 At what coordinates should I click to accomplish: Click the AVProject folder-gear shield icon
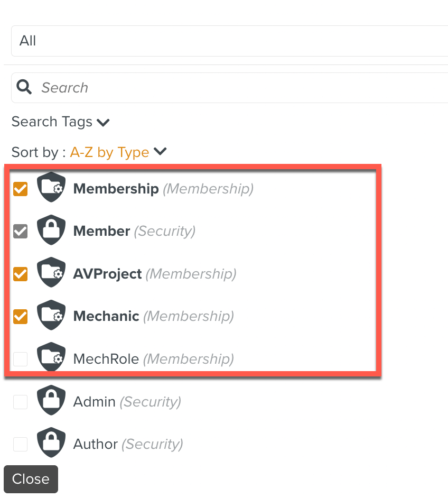click(51, 273)
